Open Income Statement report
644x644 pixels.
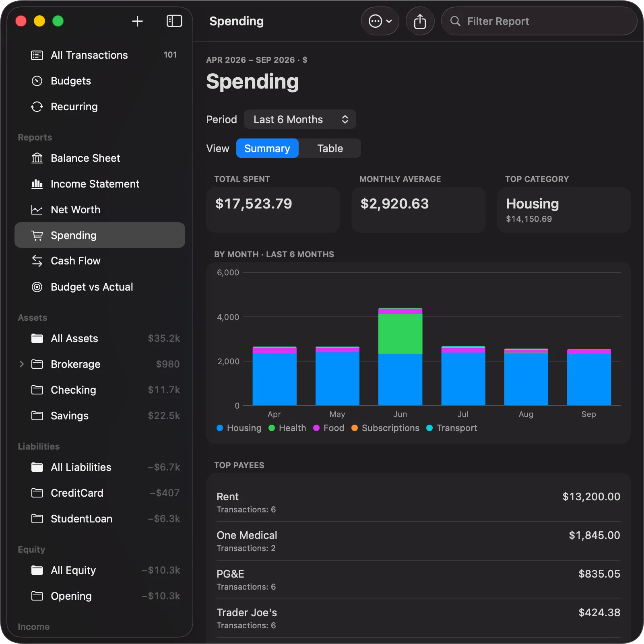click(100, 184)
